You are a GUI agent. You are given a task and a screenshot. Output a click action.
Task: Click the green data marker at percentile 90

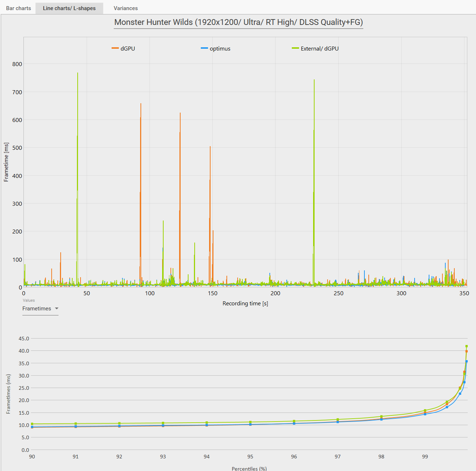click(x=32, y=424)
